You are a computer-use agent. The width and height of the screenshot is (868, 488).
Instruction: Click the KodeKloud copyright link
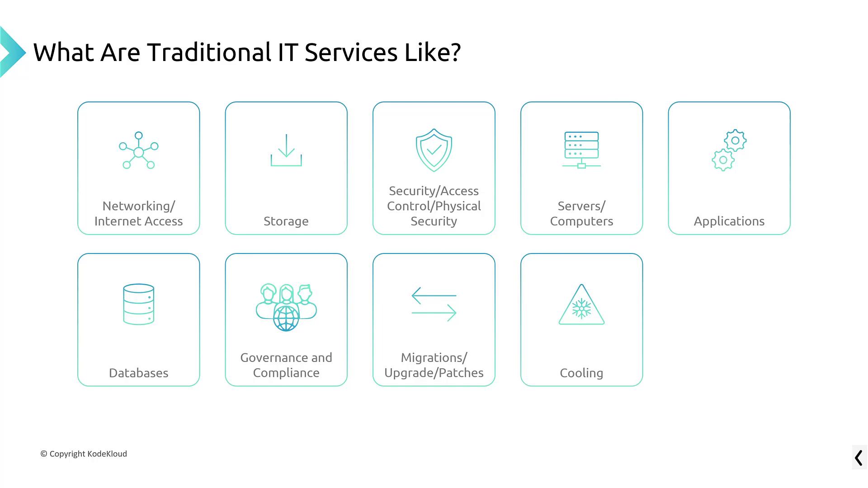coord(84,454)
